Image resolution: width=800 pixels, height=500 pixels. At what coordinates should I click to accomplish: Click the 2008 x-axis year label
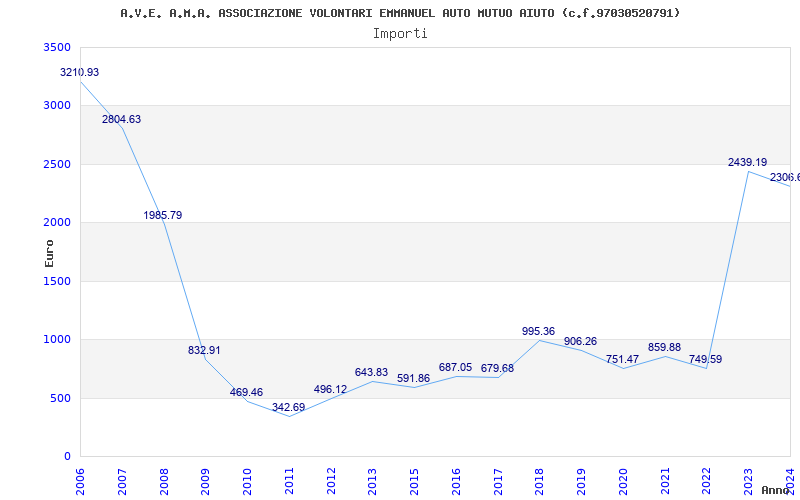[164, 481]
